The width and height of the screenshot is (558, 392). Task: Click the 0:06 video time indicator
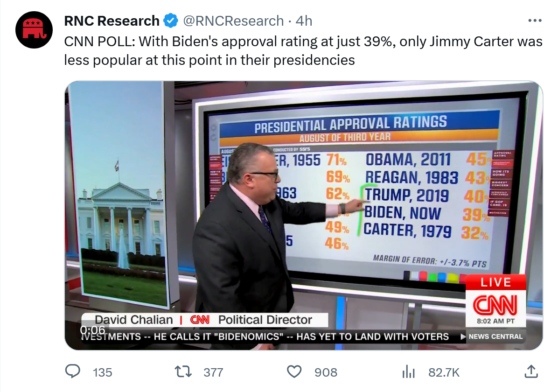(x=92, y=330)
